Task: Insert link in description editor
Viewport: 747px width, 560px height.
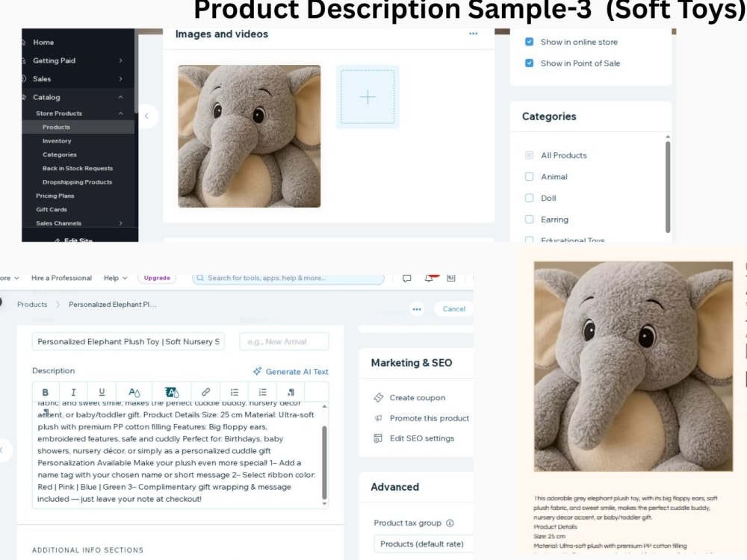Action: (x=206, y=392)
